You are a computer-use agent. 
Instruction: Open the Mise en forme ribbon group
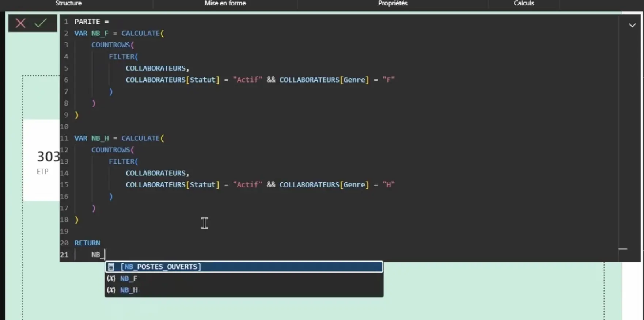(225, 3)
